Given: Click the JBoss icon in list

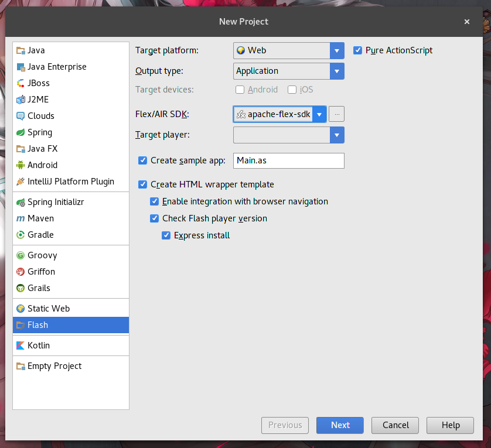Looking at the screenshot, I should (x=21, y=83).
